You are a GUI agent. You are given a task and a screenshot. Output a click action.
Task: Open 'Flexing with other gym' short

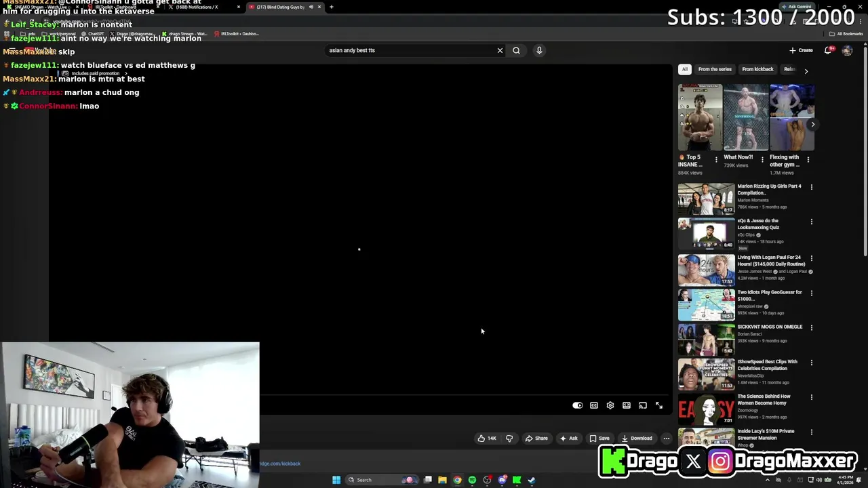tap(791, 117)
